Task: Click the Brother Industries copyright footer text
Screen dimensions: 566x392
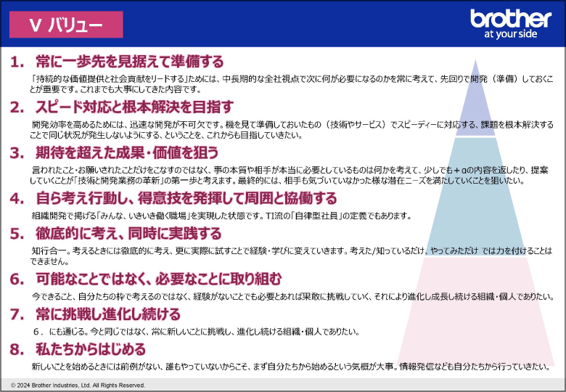Action: tap(78, 385)
